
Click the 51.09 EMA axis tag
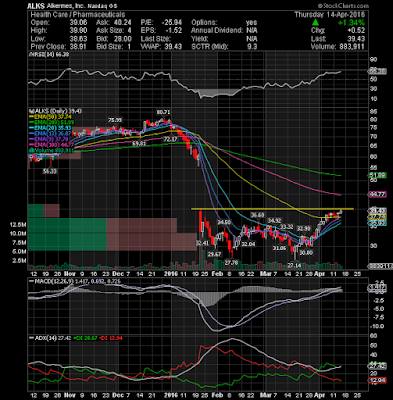coord(377,175)
